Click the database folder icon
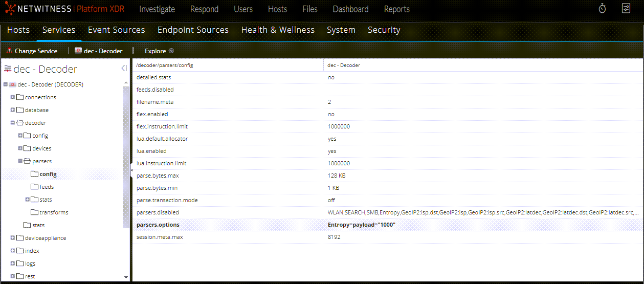 [x=20, y=110]
